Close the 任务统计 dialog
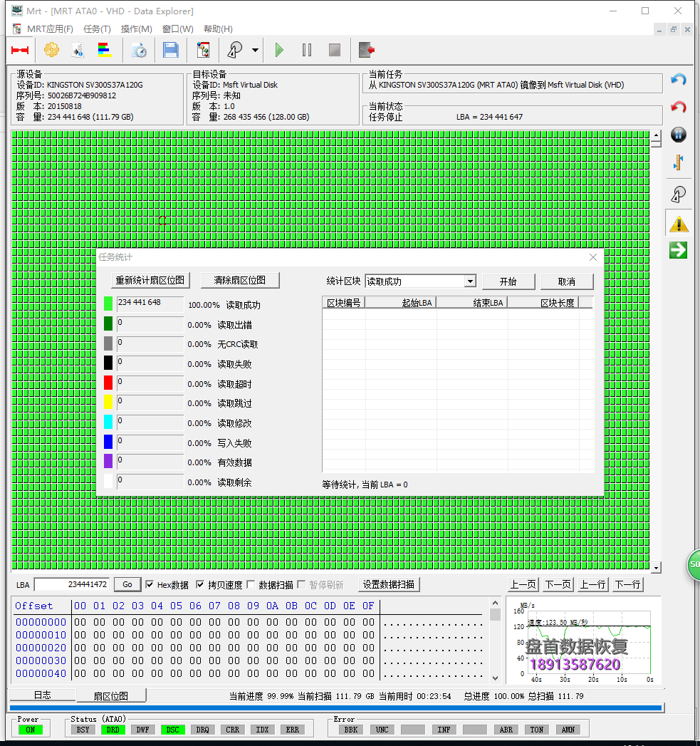The image size is (700, 746). pyautogui.click(x=593, y=257)
